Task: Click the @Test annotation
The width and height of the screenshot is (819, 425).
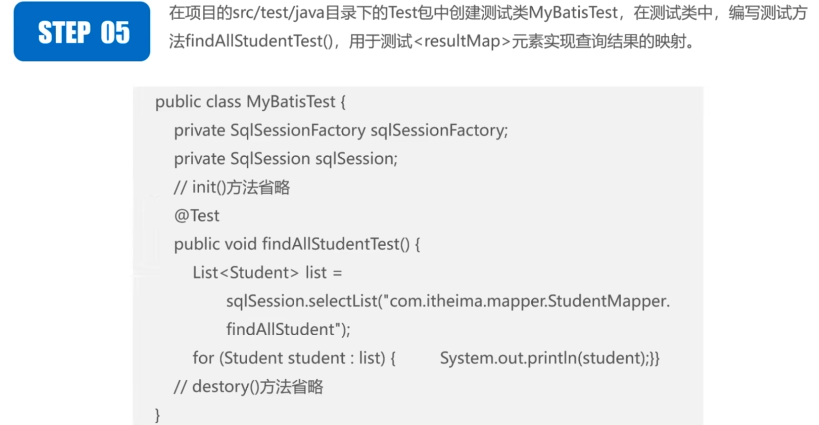Action: click(x=196, y=215)
